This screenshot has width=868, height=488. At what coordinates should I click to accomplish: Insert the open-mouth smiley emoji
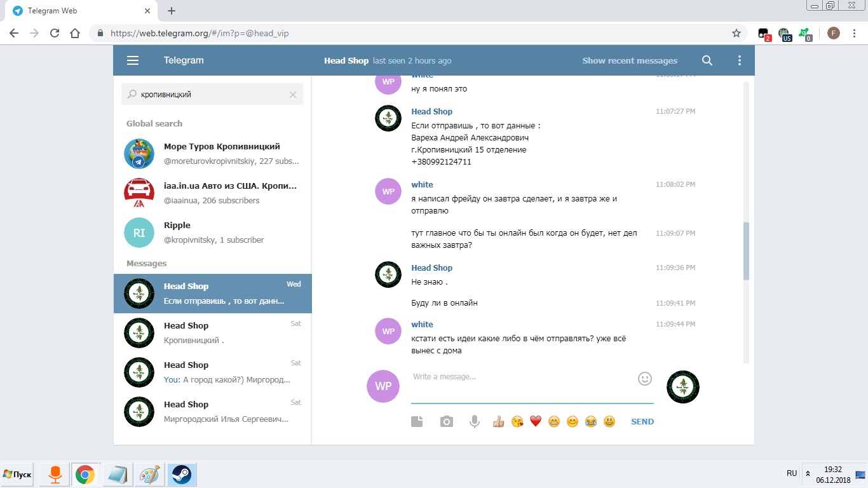[609, 421]
